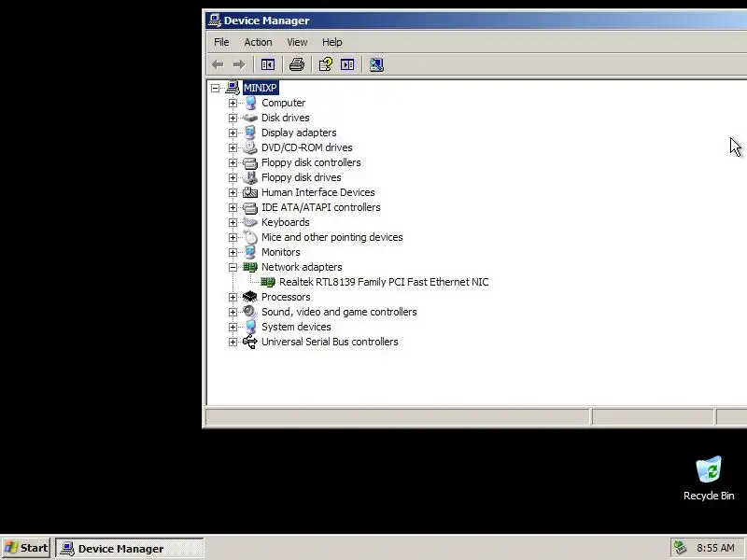Toggle the console tree toolbar icon
Screen dimensions: 747x560
(268, 64)
